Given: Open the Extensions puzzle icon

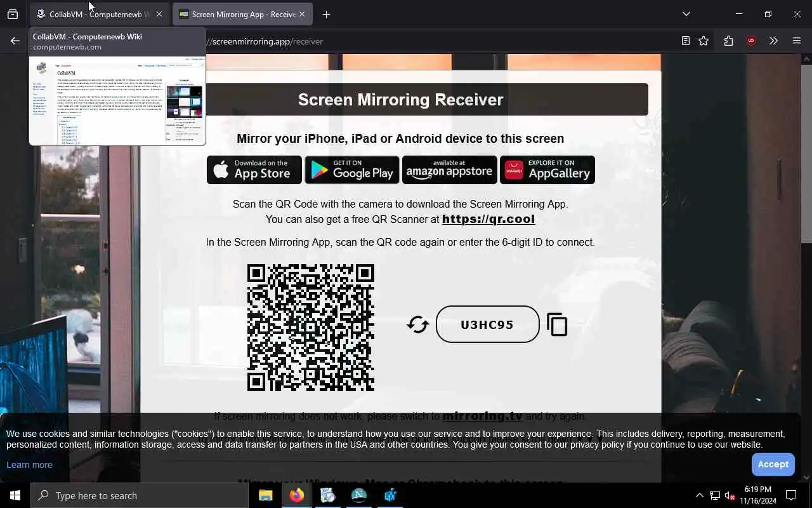Looking at the screenshot, I should (x=728, y=41).
